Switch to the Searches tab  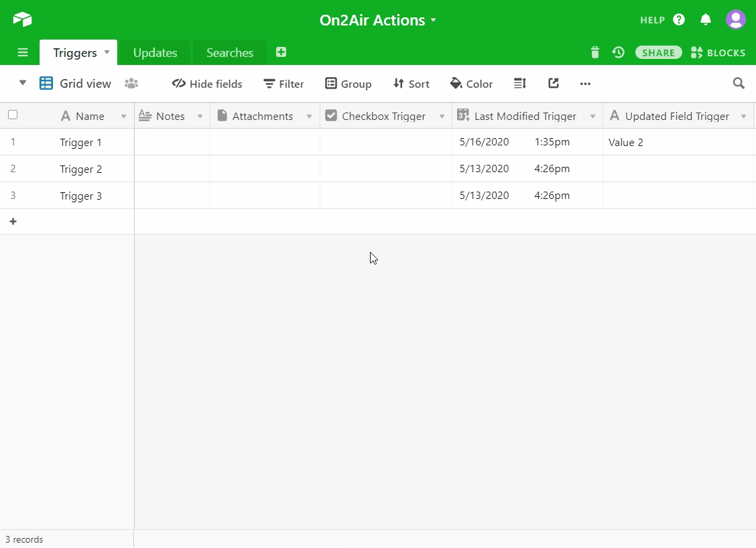(230, 53)
